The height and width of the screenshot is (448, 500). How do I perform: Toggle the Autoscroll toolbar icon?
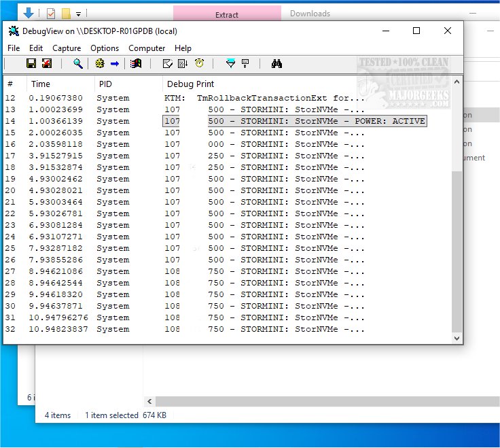pyautogui.click(x=183, y=63)
